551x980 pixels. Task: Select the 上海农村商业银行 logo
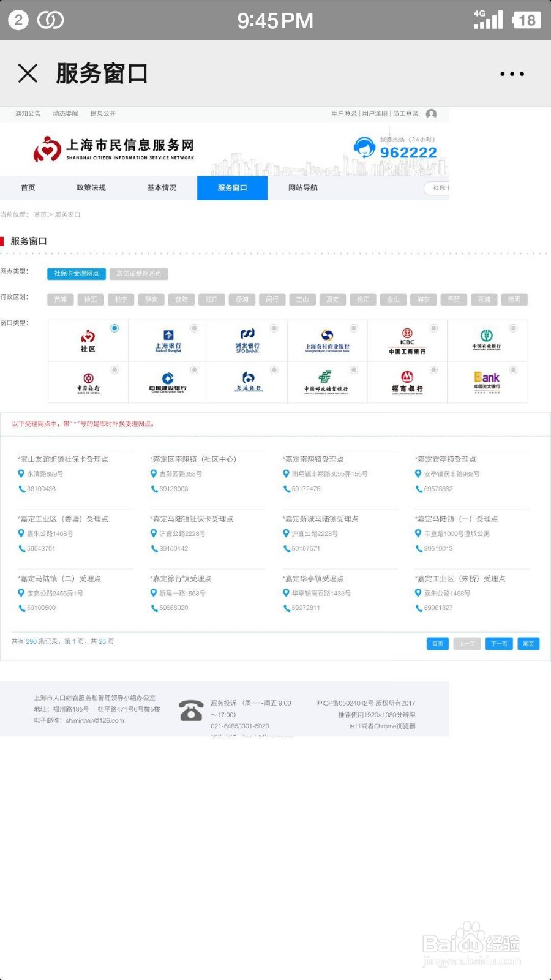[327, 341]
